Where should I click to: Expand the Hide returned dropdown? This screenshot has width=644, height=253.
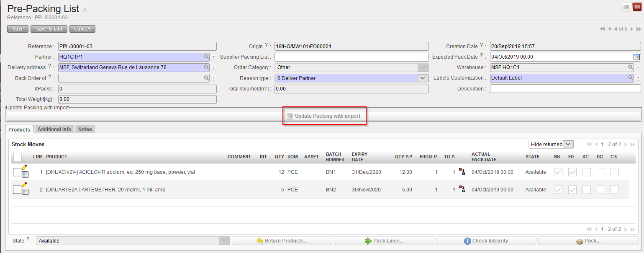(568, 144)
